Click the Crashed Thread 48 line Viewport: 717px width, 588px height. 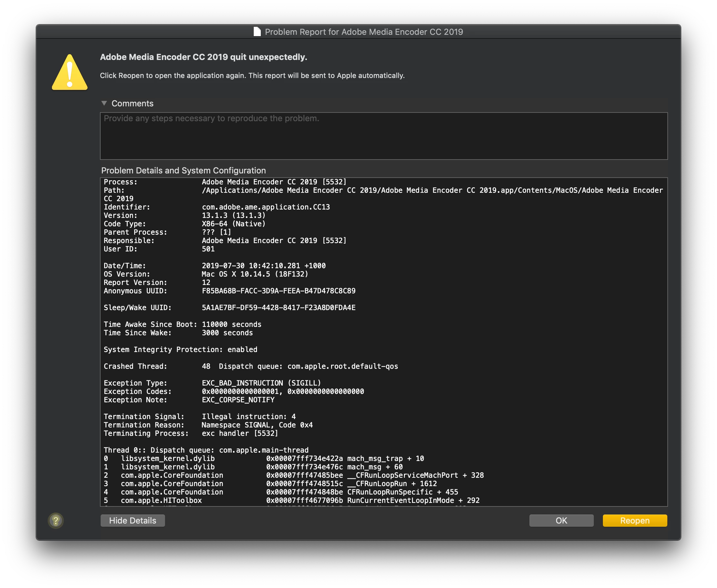[250, 366]
